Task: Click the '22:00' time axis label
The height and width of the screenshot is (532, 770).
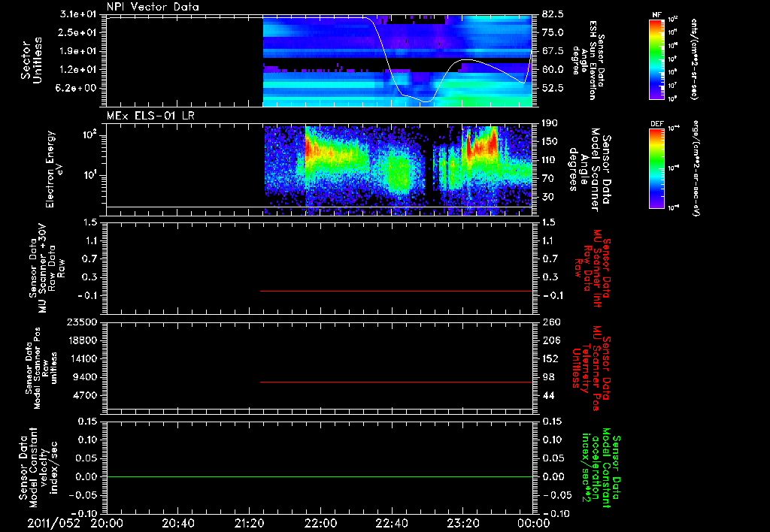Action: [x=320, y=523]
